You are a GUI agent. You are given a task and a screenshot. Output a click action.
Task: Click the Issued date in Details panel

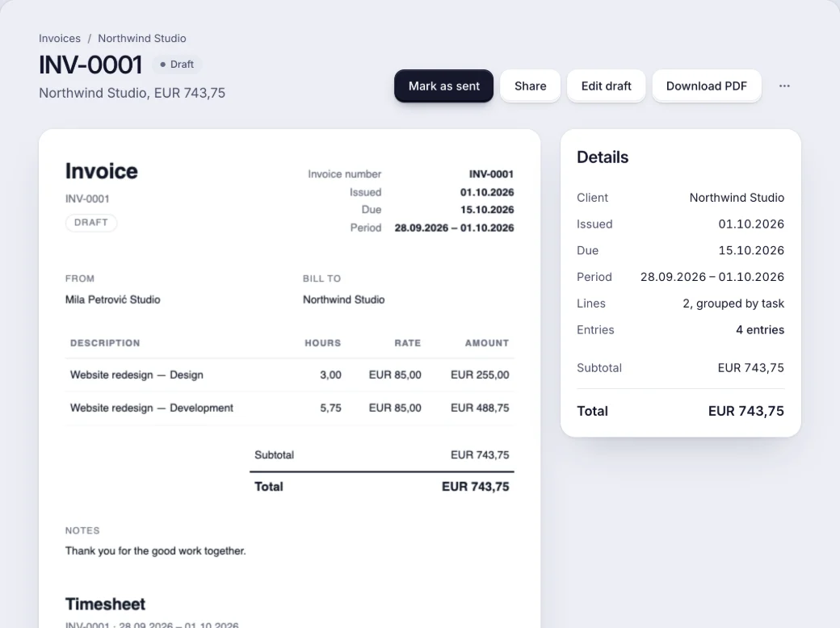coord(751,224)
